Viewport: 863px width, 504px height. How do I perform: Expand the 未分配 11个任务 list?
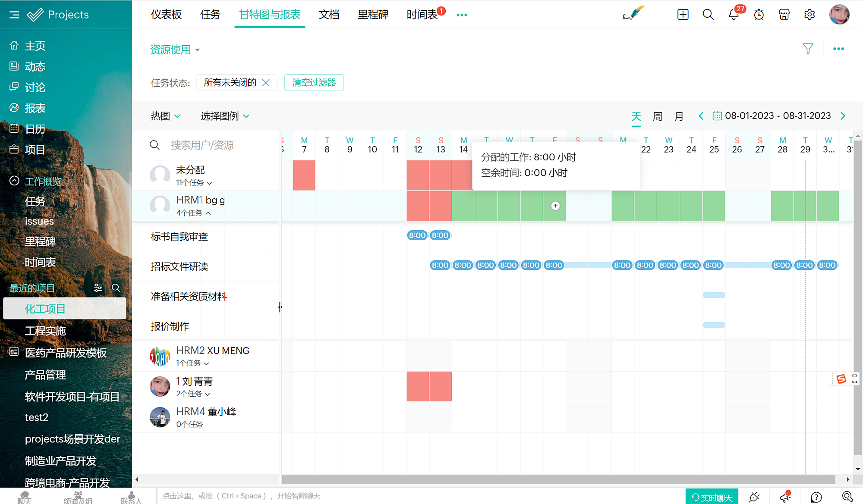tap(209, 183)
